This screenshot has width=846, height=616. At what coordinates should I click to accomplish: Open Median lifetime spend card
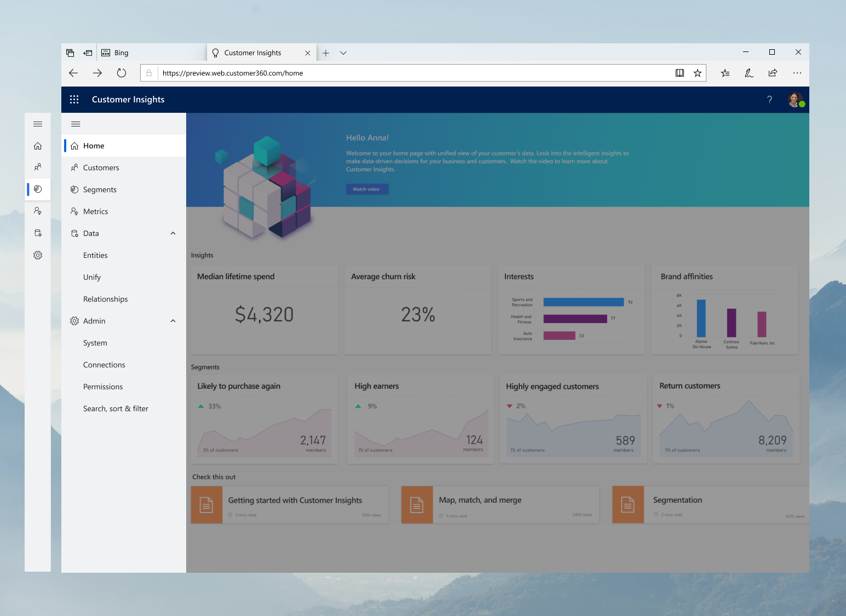(x=264, y=309)
